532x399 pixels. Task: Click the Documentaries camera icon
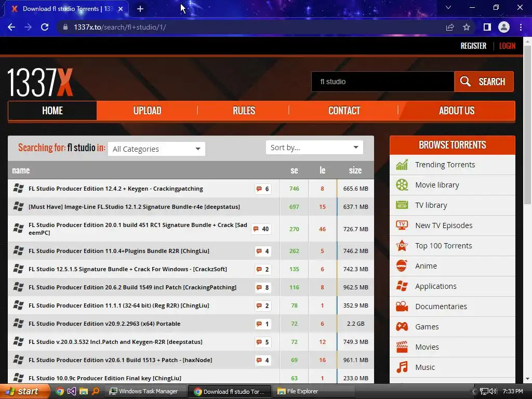click(x=402, y=307)
